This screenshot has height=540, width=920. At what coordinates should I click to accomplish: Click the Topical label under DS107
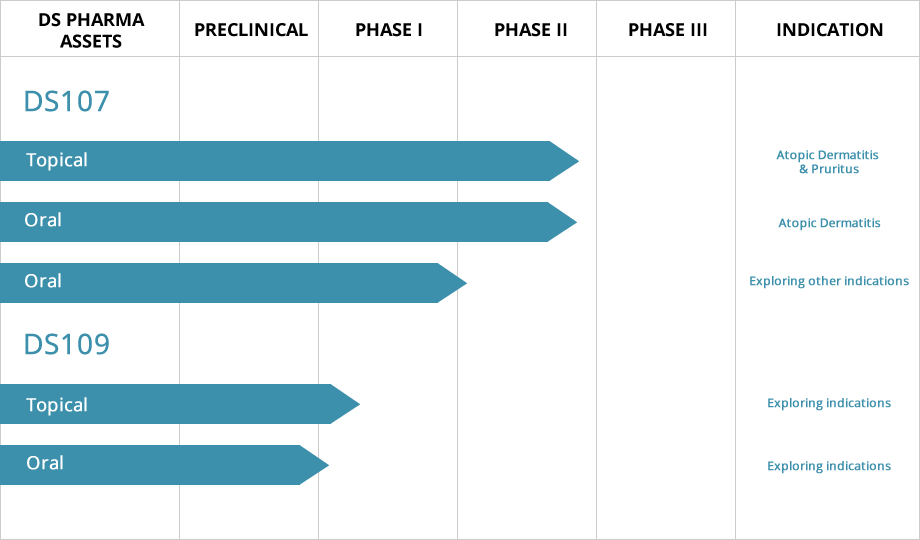(57, 160)
